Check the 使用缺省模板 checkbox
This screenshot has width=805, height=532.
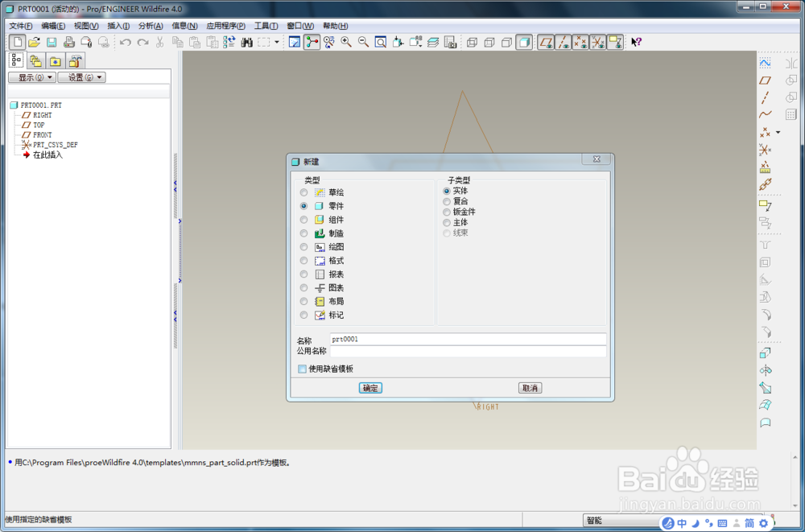[x=302, y=369]
